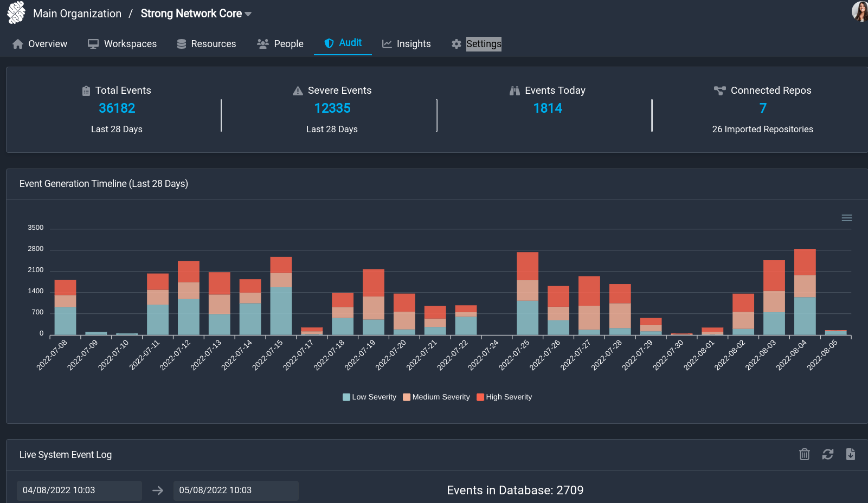
Task: Click the Severe Events warning icon
Action: pos(297,91)
